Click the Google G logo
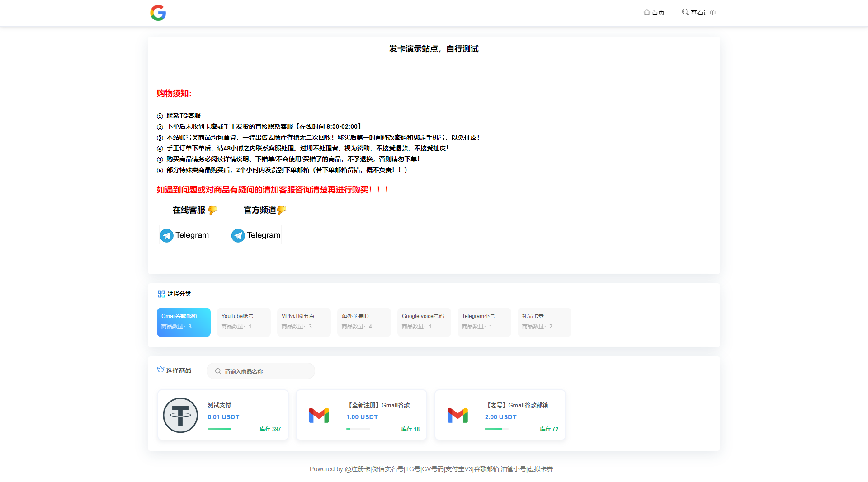 pyautogui.click(x=158, y=13)
